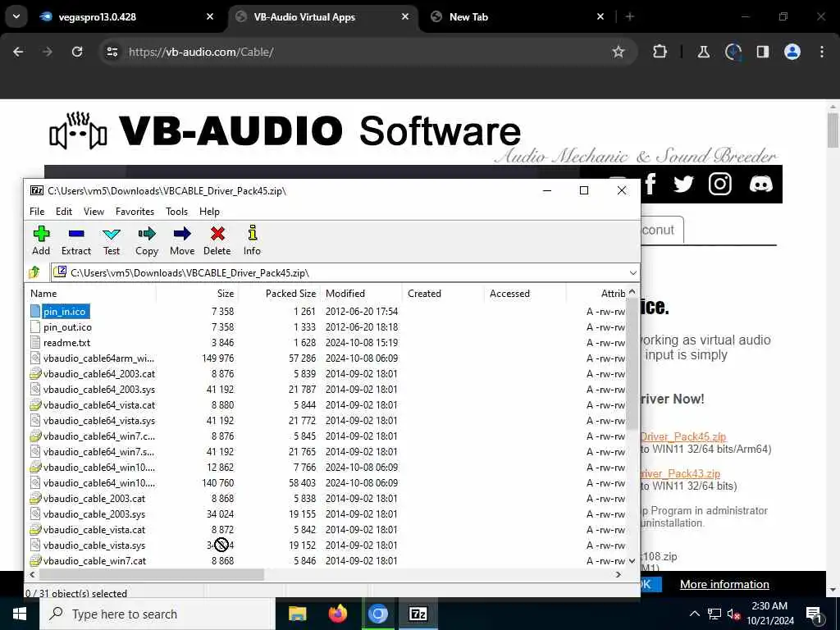The image size is (840, 630).
Task: Go up one folder level arrow icon
Action: (34, 272)
